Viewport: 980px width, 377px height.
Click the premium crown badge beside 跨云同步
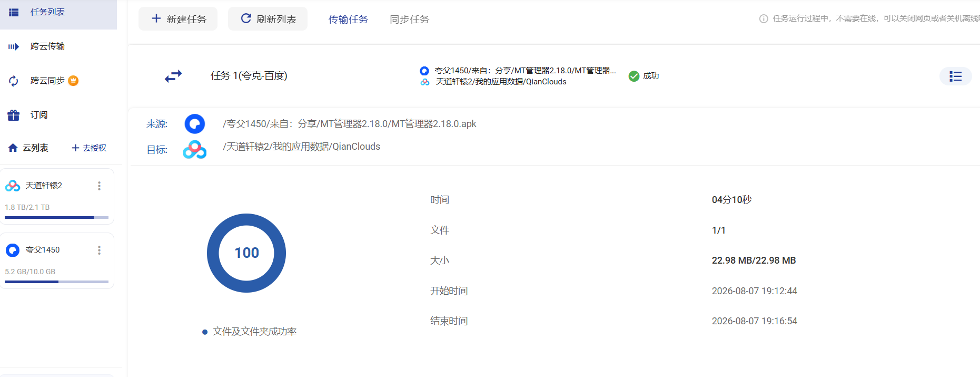[x=74, y=81]
